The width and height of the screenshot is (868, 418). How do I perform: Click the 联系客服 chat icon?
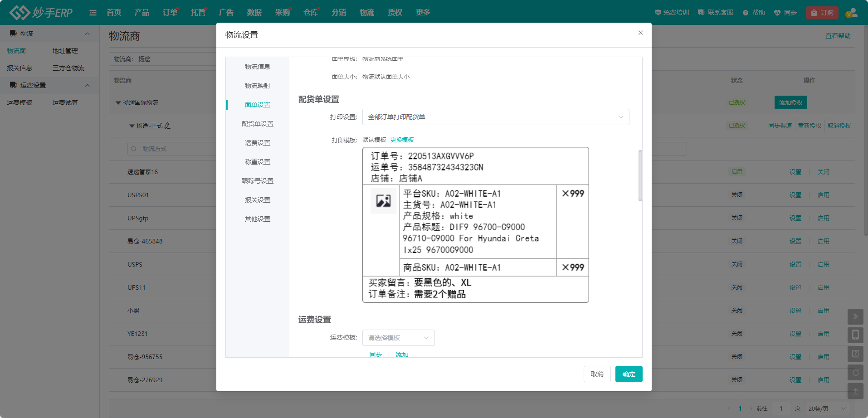(x=701, y=12)
